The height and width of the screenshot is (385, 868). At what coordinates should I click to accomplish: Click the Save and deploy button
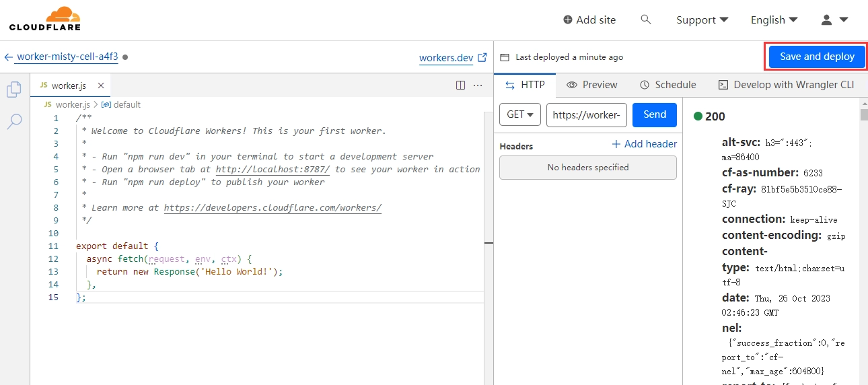(x=817, y=57)
